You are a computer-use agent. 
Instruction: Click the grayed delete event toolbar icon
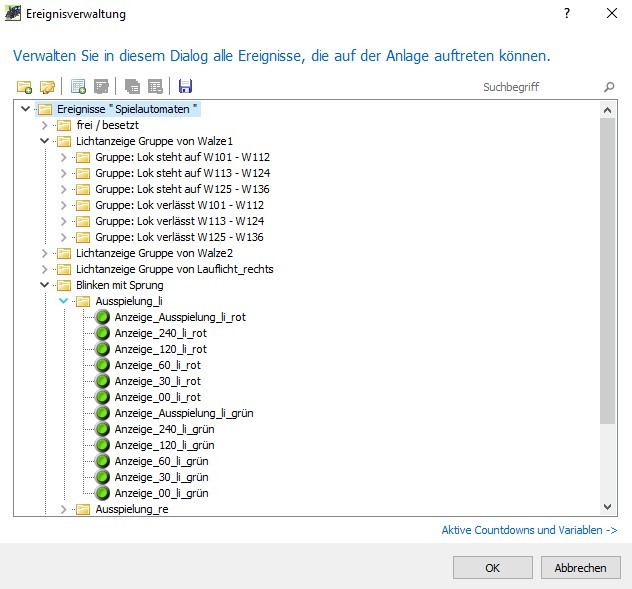click(155, 87)
